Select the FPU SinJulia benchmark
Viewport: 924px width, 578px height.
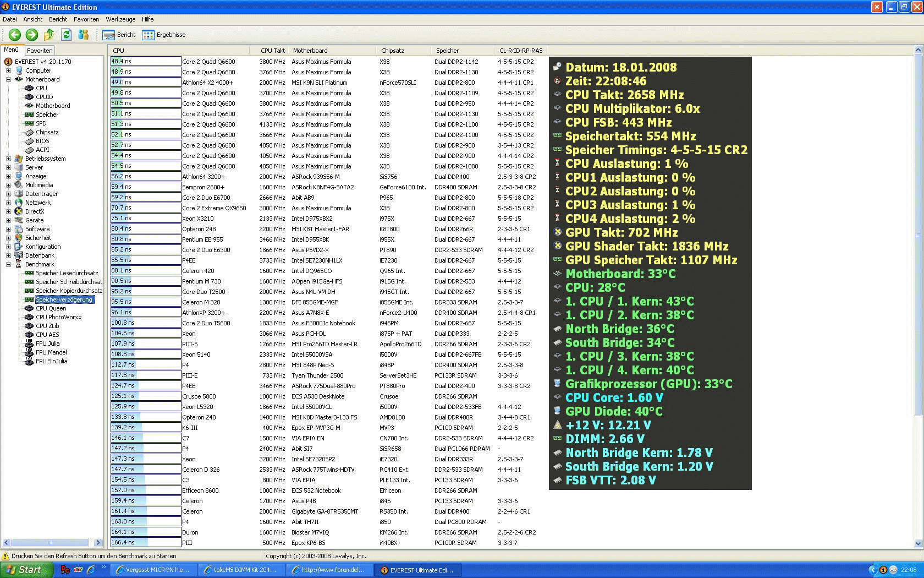click(51, 361)
